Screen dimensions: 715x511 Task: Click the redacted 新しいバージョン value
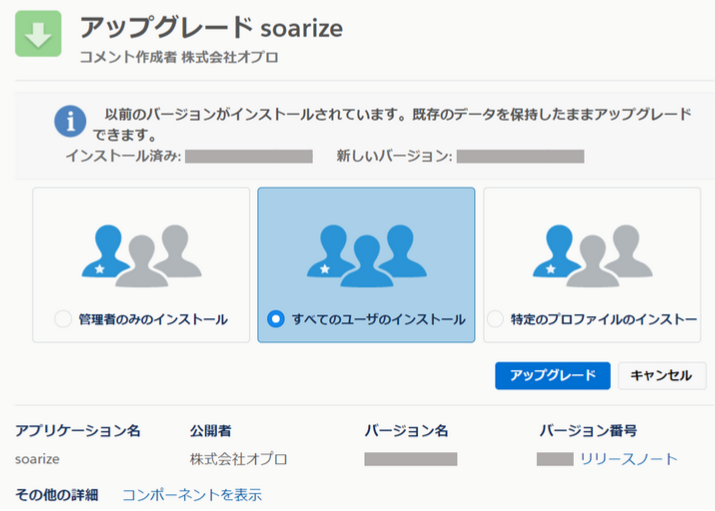[x=520, y=156]
